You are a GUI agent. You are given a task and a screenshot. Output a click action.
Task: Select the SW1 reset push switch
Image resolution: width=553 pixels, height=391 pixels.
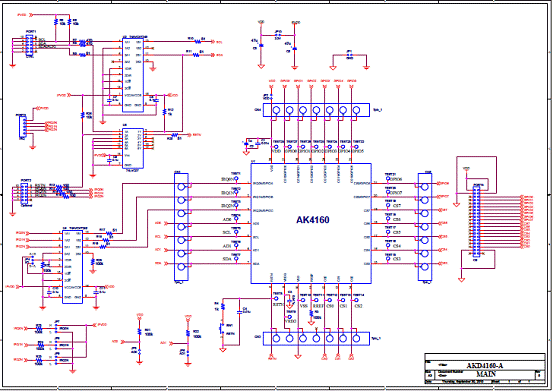tap(222, 329)
